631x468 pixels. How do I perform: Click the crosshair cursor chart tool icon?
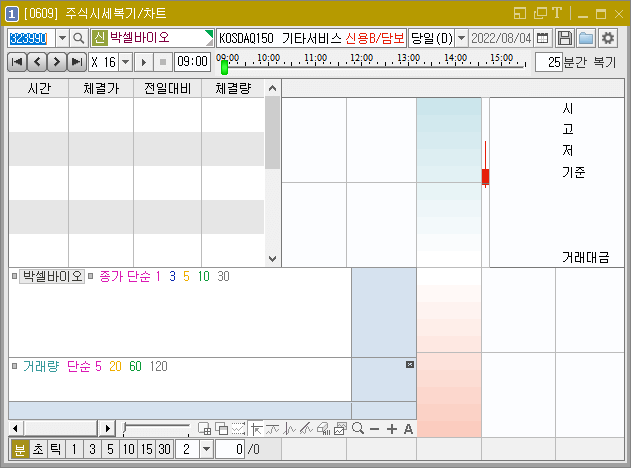[256, 429]
